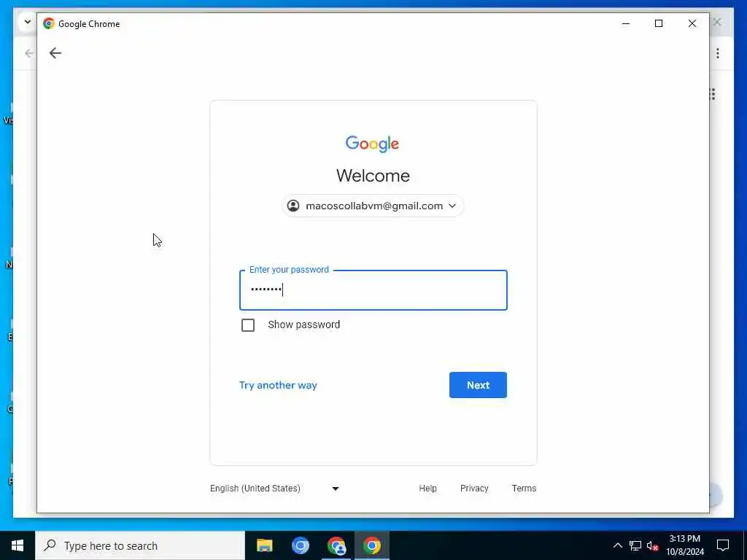
Task: Open Chrome three-dot menu in background window
Action: (718, 53)
